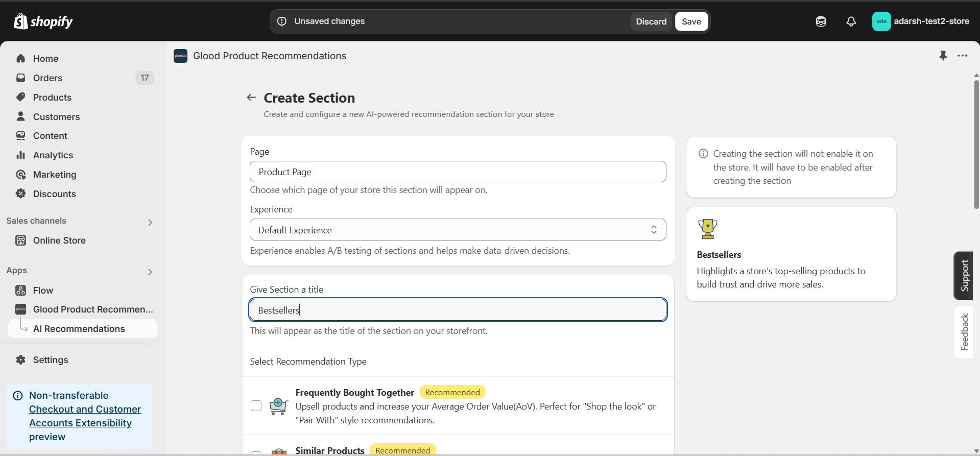Open the notifications bell
This screenshot has height=456, width=980.
click(x=851, y=21)
